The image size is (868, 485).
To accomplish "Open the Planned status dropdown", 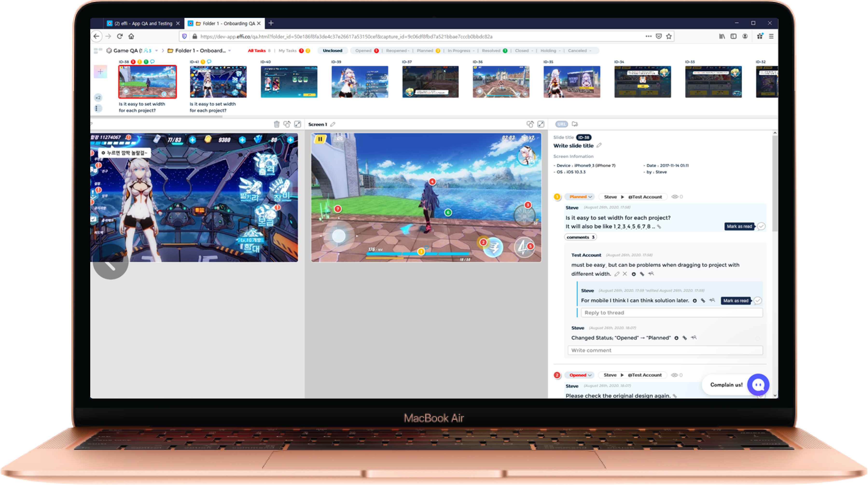I will (x=580, y=197).
